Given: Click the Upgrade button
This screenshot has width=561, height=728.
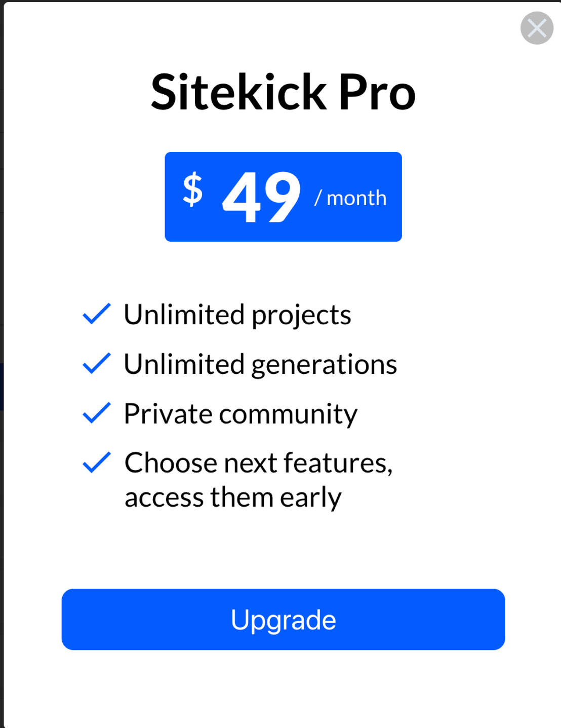Looking at the screenshot, I should point(283,619).
